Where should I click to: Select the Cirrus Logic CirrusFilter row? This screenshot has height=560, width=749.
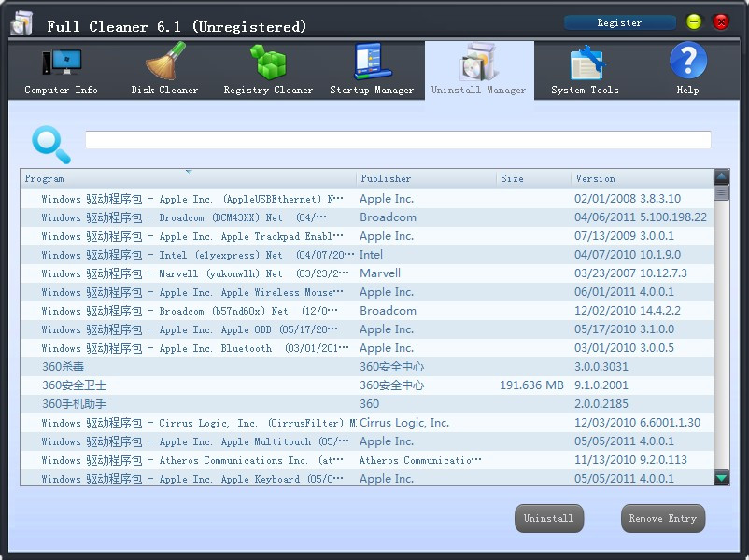[x=367, y=423]
